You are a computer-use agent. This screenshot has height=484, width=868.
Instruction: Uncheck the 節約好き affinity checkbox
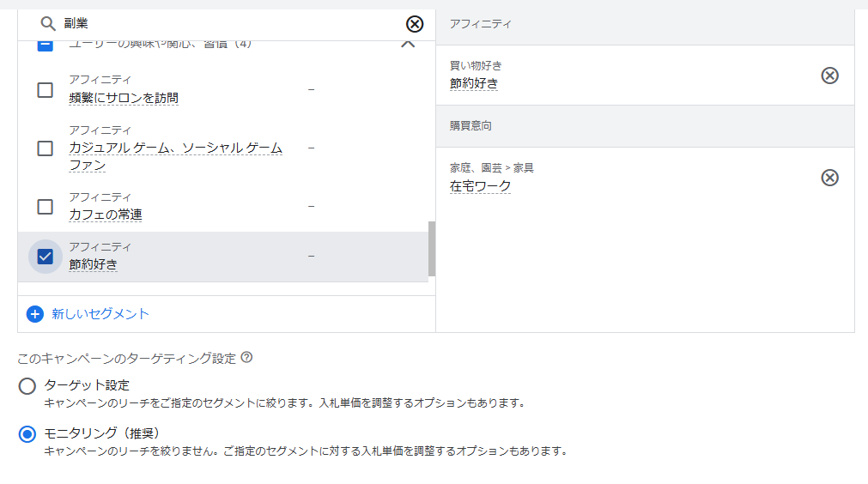pos(46,257)
